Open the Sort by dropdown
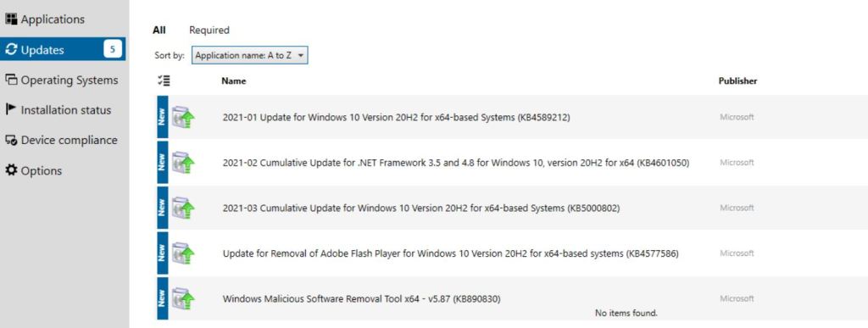 pyautogui.click(x=250, y=56)
